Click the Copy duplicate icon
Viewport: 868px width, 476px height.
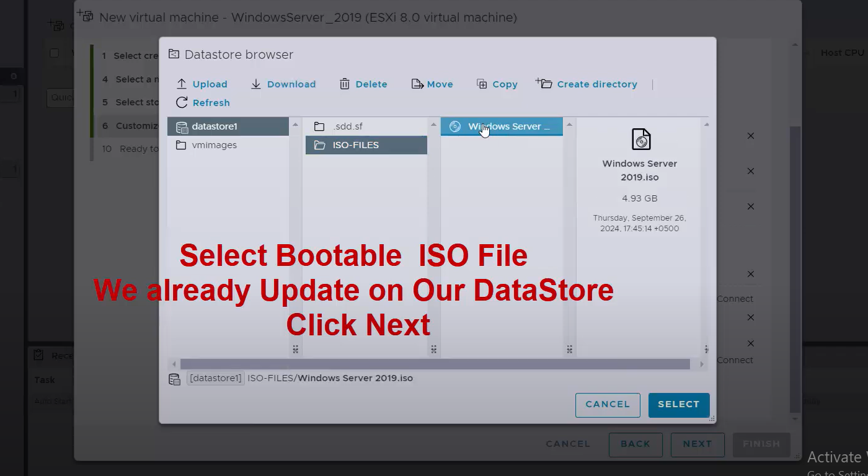pyautogui.click(x=482, y=84)
